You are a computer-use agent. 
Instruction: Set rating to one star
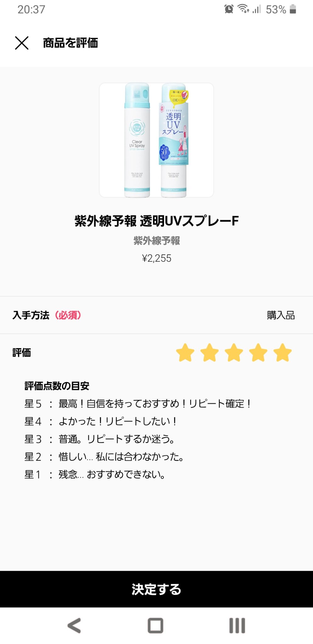185,353
